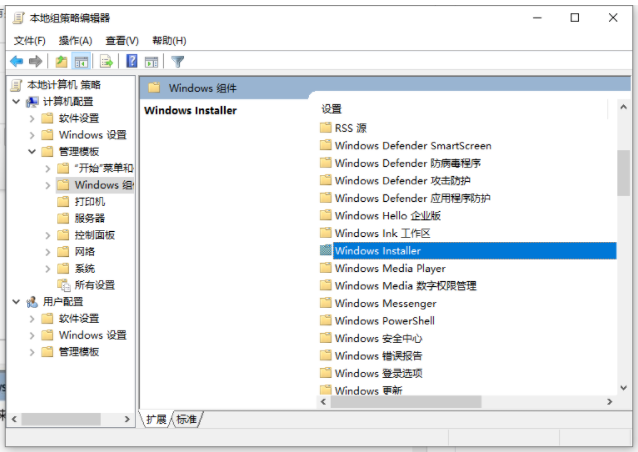Click the list vertical scrollbar thumb
Screen dimensions: 638x452
tap(623, 173)
